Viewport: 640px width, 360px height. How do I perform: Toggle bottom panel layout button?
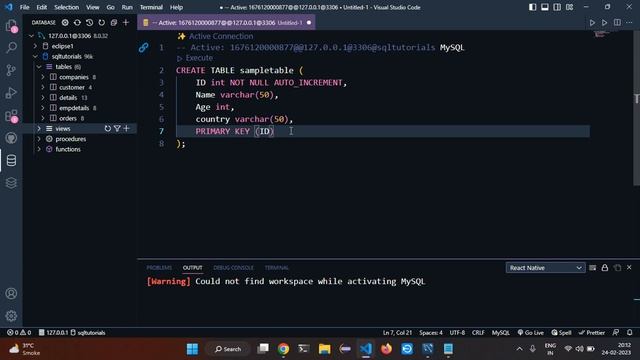click(x=545, y=7)
